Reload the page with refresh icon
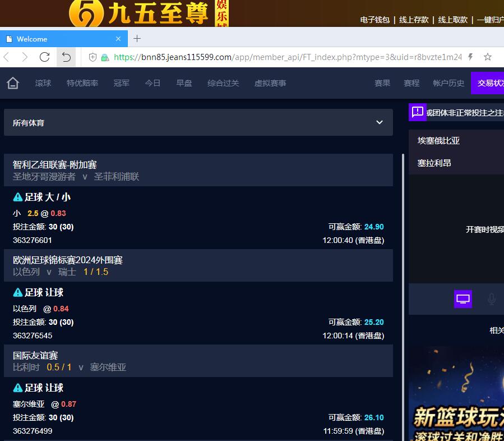Viewport: 504px width, 441px height. coord(44,57)
